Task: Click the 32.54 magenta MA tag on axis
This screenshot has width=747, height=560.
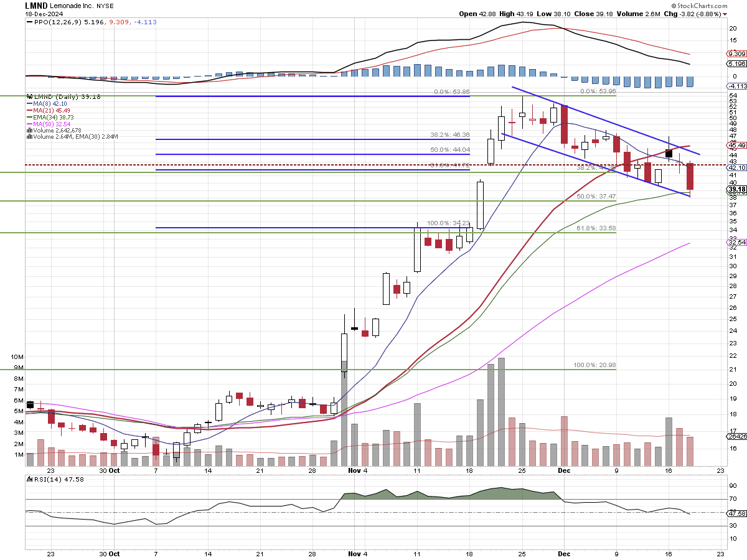Action: tap(736, 242)
